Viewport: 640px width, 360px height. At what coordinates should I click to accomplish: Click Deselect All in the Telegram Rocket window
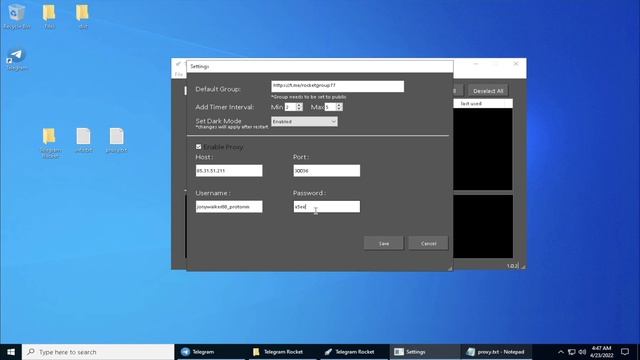(488, 91)
